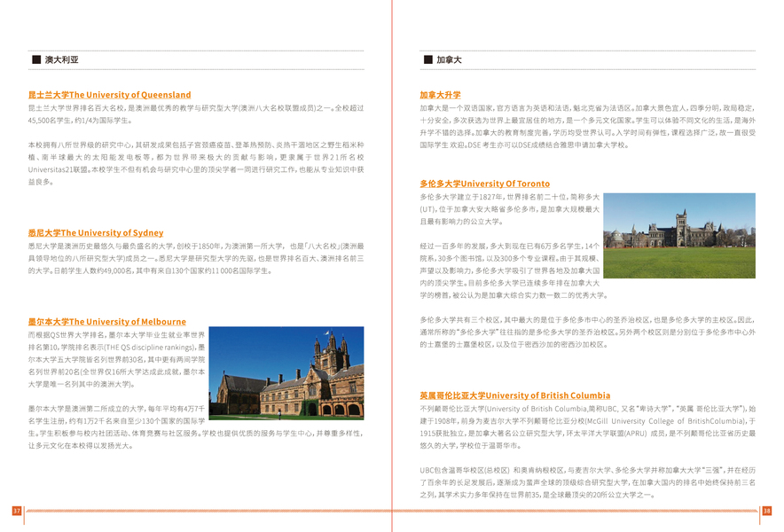Select text line starting 不列颠哥伦比亚大学(University of British
Image resolution: width=784 pixels, height=532 pixels.
coord(587,409)
